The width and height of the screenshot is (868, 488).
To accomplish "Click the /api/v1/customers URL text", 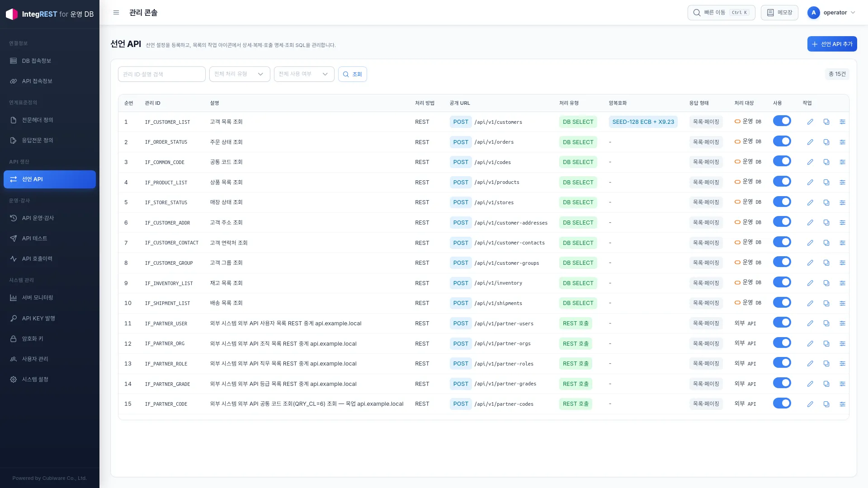I will (498, 122).
